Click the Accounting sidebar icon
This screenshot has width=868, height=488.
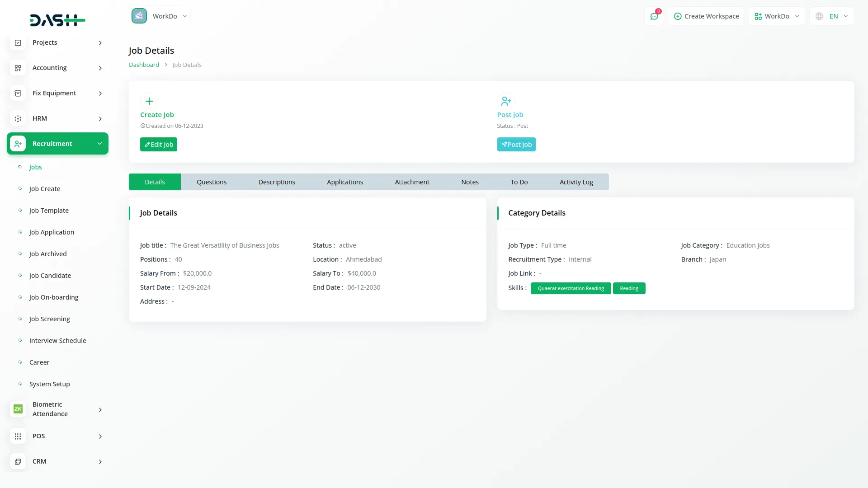tap(18, 68)
